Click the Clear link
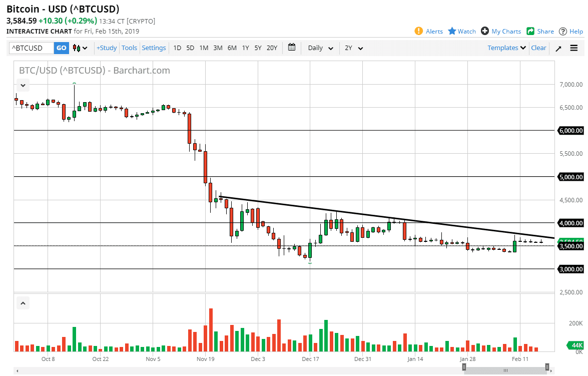 tap(538, 48)
